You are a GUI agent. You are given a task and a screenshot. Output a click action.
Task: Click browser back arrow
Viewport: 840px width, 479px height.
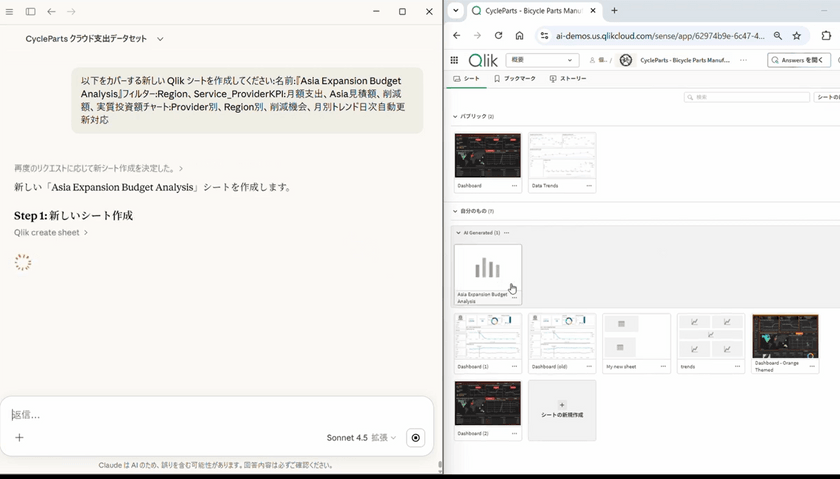pyautogui.click(x=456, y=35)
